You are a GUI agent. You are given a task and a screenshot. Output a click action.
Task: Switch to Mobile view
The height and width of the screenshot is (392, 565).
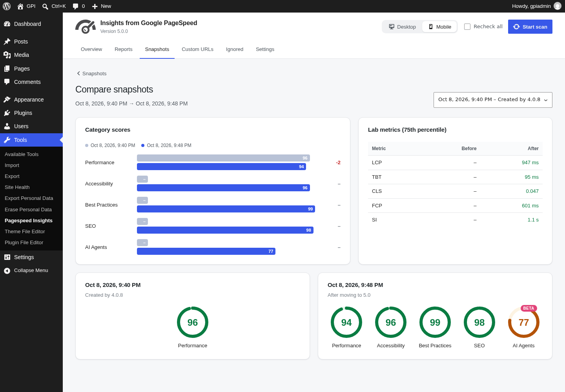(439, 27)
